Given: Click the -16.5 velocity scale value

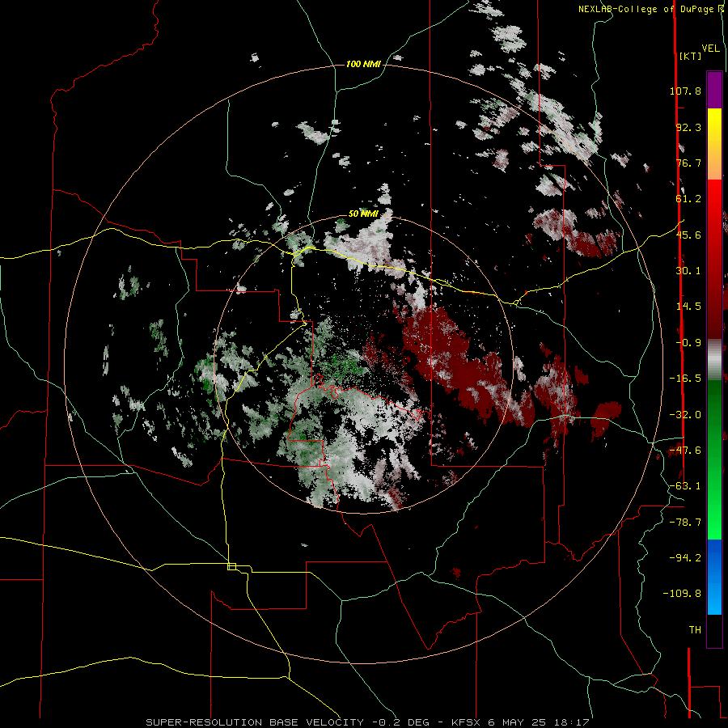Looking at the screenshot, I should [x=685, y=379].
